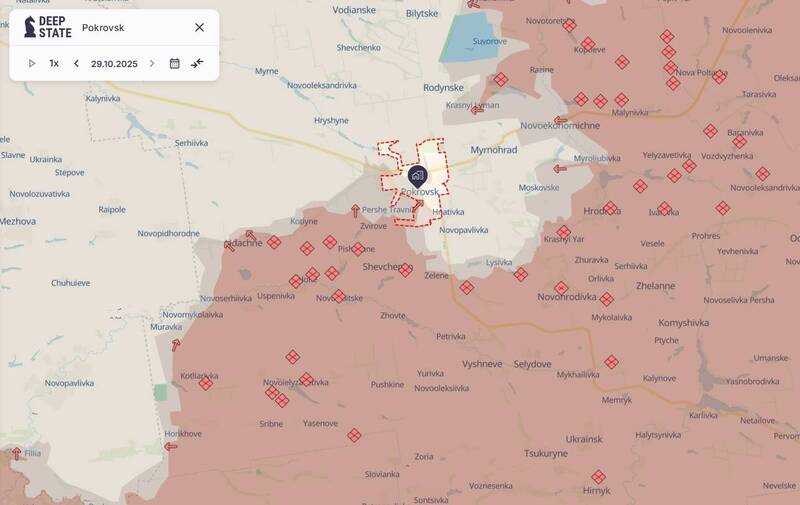Click the compare arrows icon
The height and width of the screenshot is (505, 800).
pos(197,63)
